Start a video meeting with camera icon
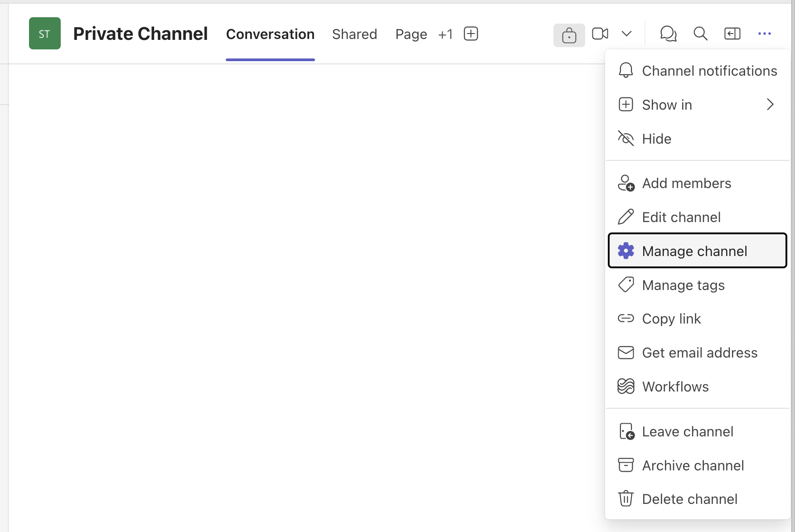Viewport: 795px width, 532px height. pyautogui.click(x=600, y=34)
